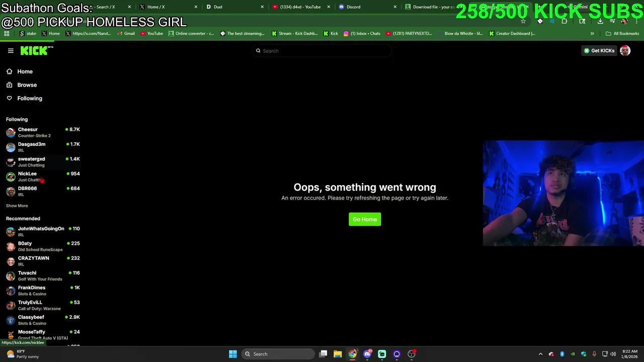644x362 pixels.
Task: Expand the hidden bookmarks chevron
Action: click(592, 34)
